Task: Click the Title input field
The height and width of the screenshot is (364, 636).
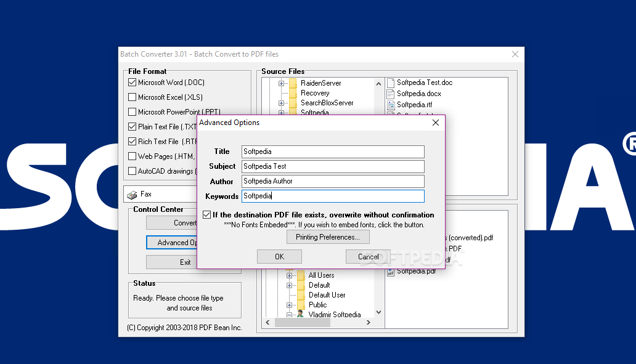Action: click(x=333, y=152)
